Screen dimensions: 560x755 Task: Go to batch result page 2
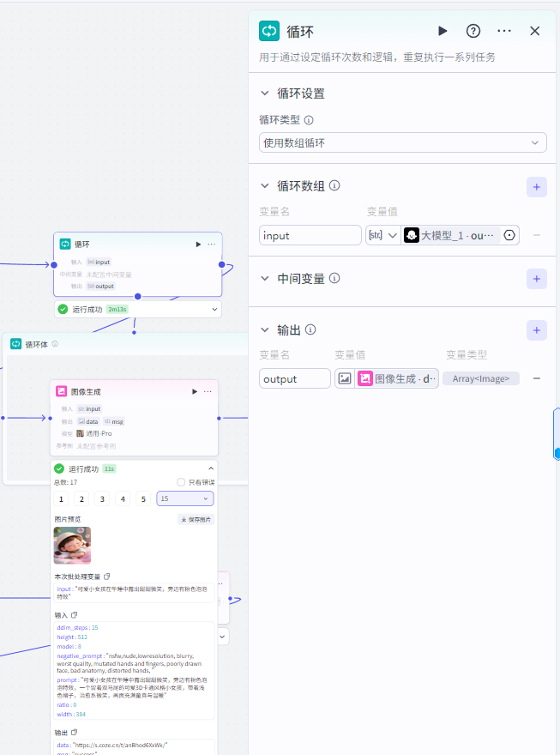pyautogui.click(x=81, y=498)
